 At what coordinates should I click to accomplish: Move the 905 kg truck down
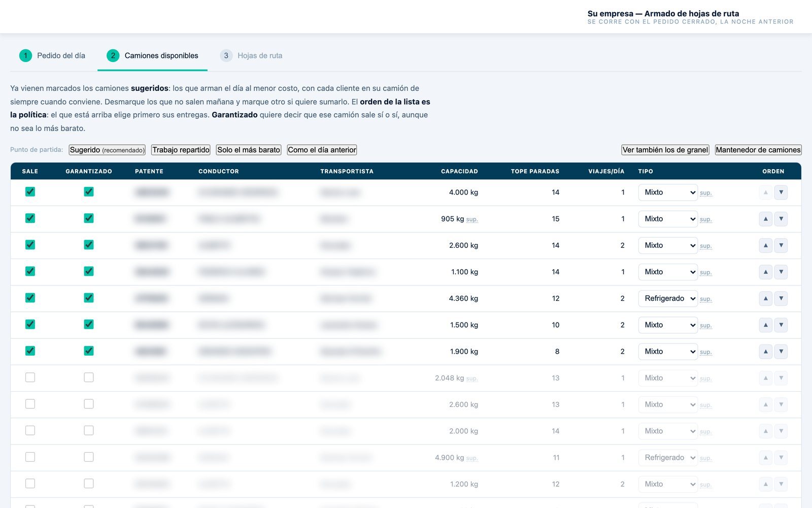(x=781, y=219)
